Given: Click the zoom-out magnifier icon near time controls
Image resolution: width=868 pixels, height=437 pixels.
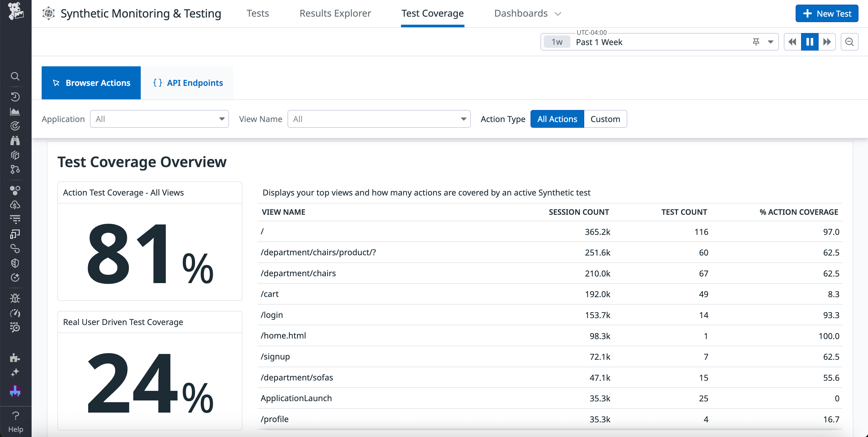Looking at the screenshot, I should [x=849, y=41].
